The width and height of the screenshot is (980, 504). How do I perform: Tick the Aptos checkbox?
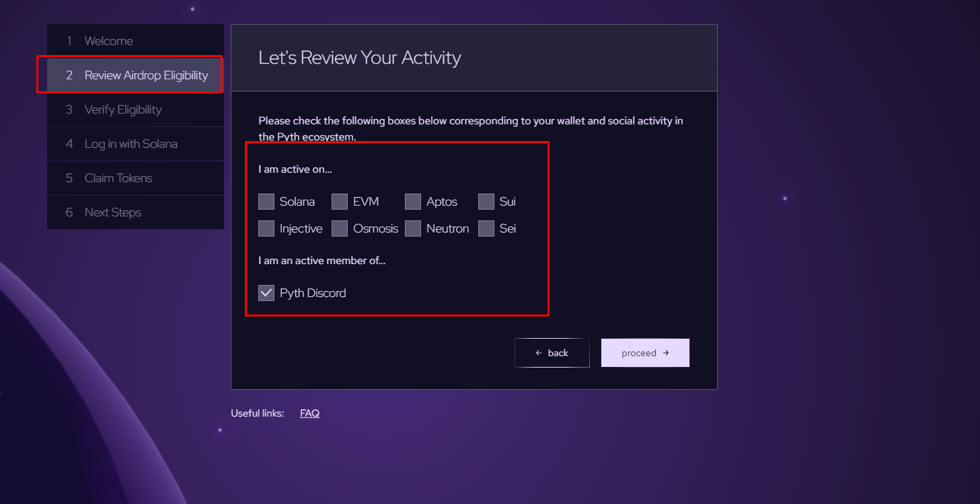[x=413, y=202]
